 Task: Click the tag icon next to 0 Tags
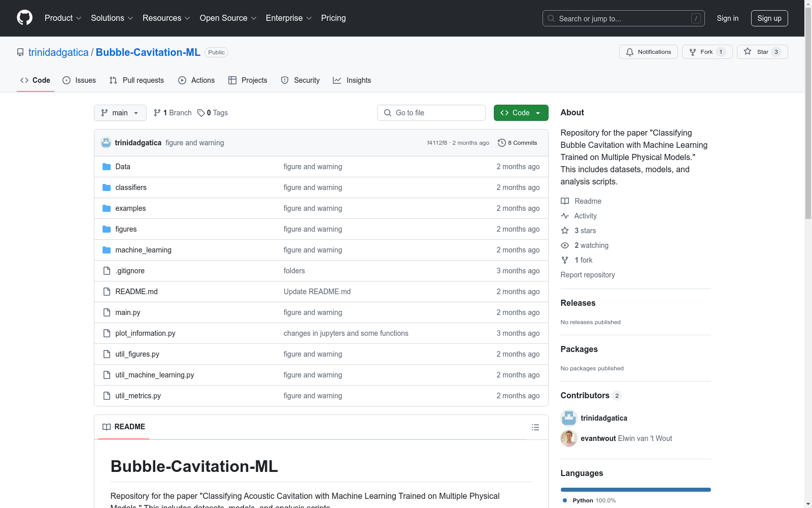coord(201,113)
